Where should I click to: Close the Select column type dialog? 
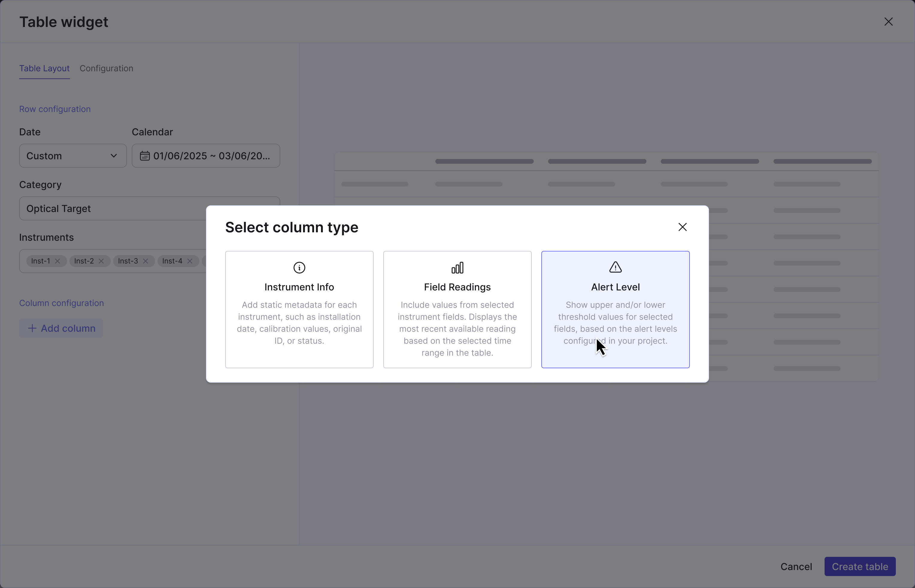tap(682, 227)
